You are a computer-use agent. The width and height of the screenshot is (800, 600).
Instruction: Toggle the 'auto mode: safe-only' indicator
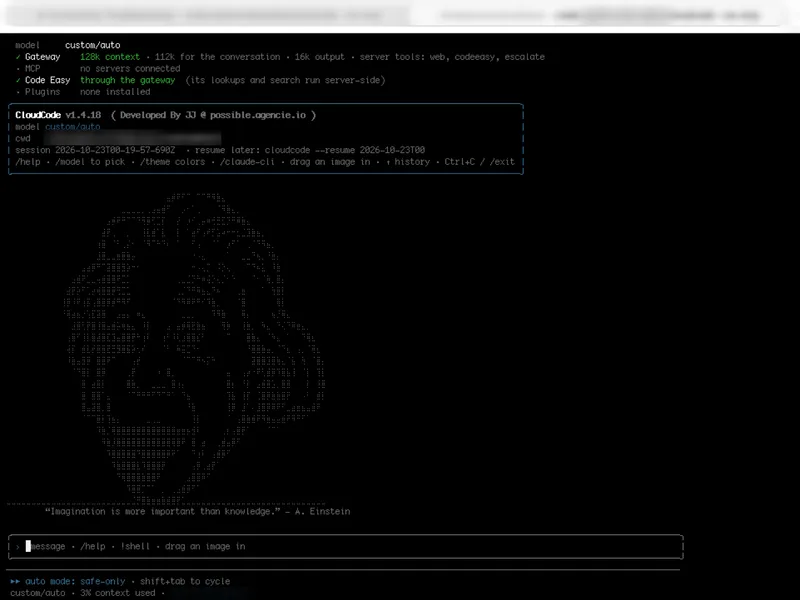tap(75, 581)
